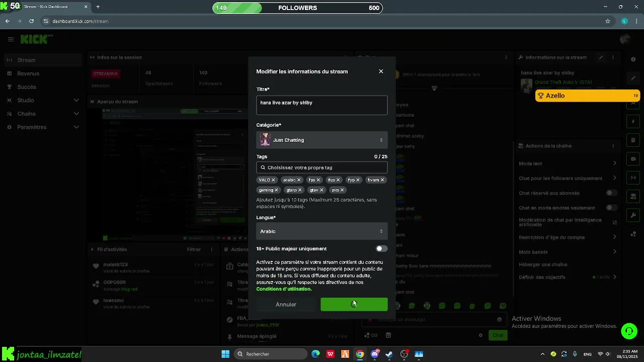Click the Choisissez votre propre tag field

322,167
